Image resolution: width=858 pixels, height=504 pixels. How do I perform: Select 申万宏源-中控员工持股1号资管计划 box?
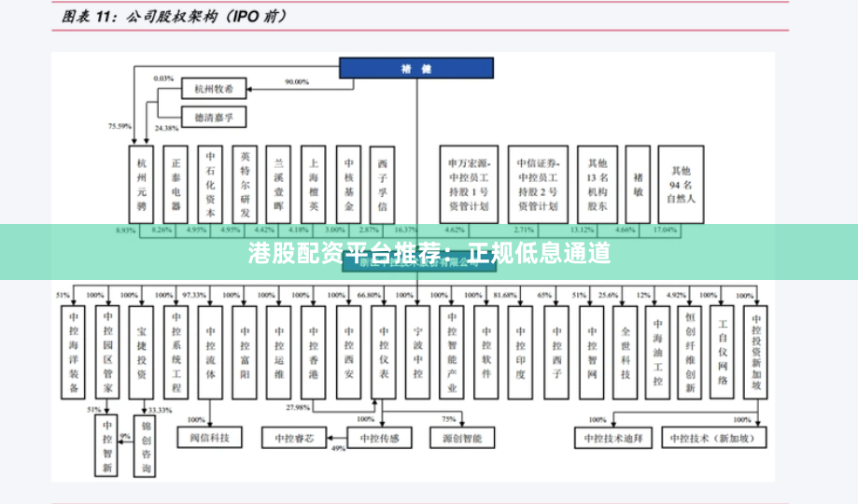point(469,185)
